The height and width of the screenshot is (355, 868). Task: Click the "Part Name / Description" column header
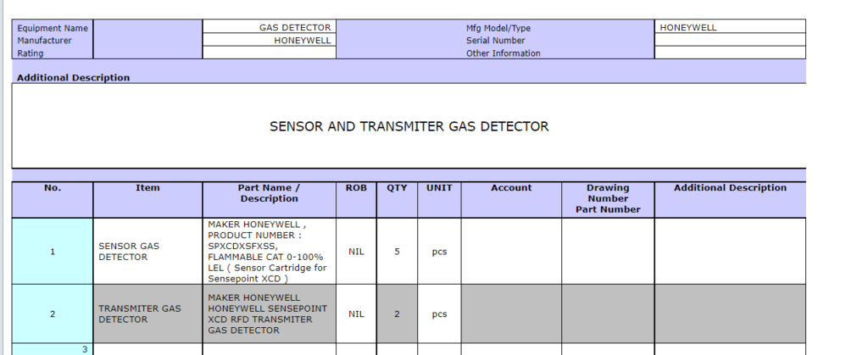(x=269, y=193)
